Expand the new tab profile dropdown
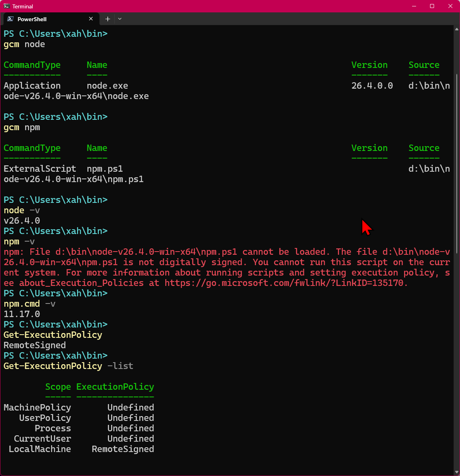Screen dimensions: 460x476 pyautogui.click(x=120, y=19)
